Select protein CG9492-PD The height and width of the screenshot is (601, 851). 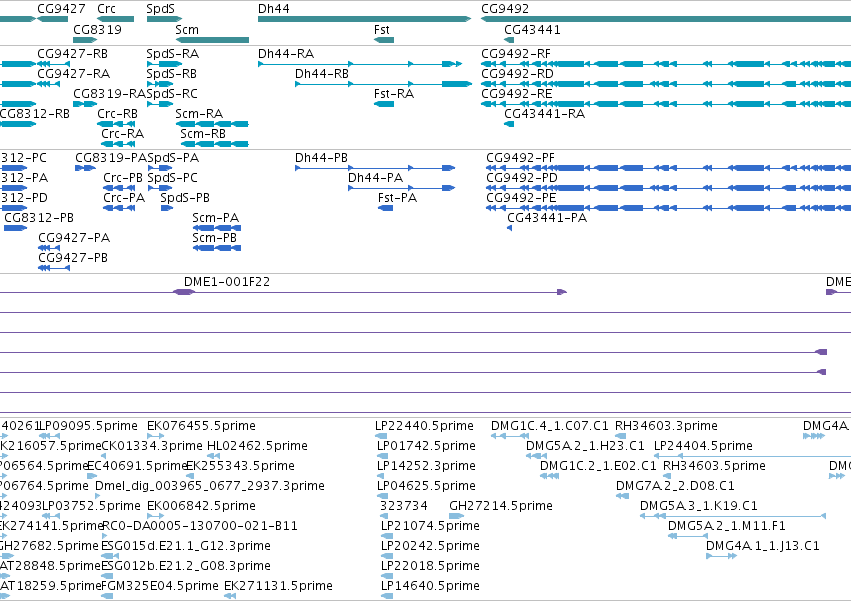tap(668, 188)
